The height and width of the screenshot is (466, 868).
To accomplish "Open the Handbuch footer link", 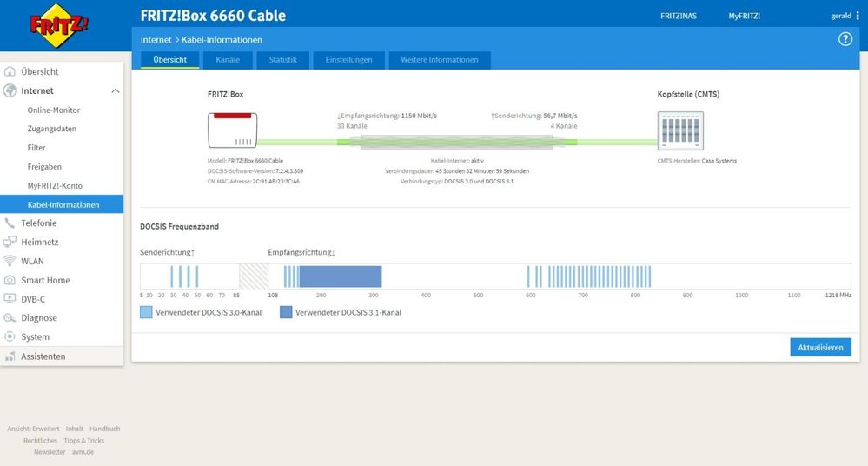I will coord(104,429).
